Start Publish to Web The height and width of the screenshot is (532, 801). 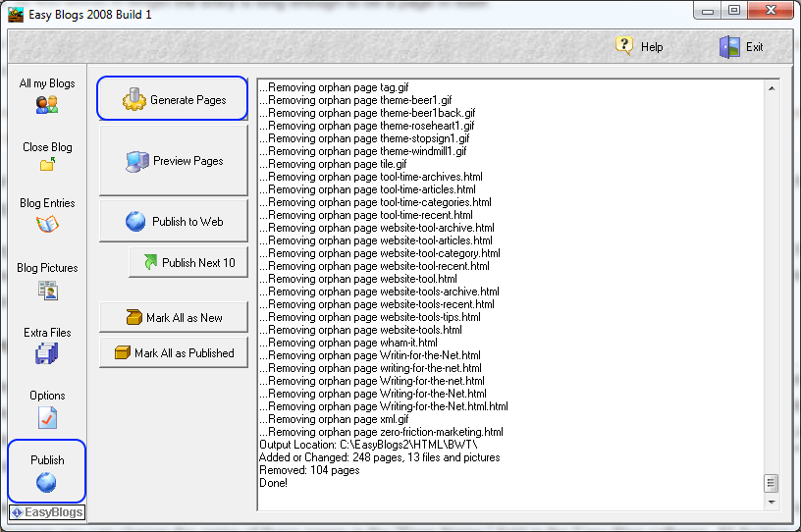[x=173, y=221]
